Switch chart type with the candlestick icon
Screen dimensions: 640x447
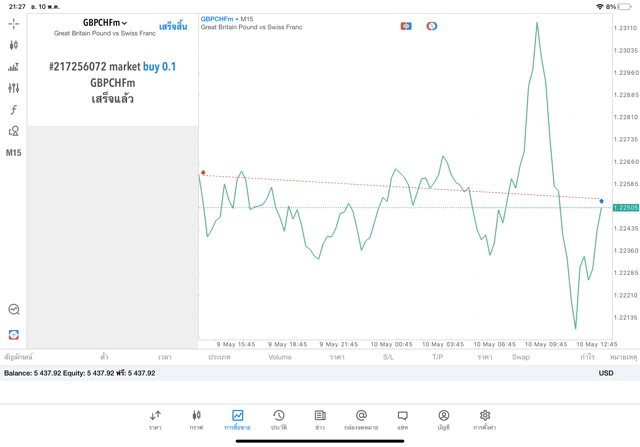click(13, 45)
